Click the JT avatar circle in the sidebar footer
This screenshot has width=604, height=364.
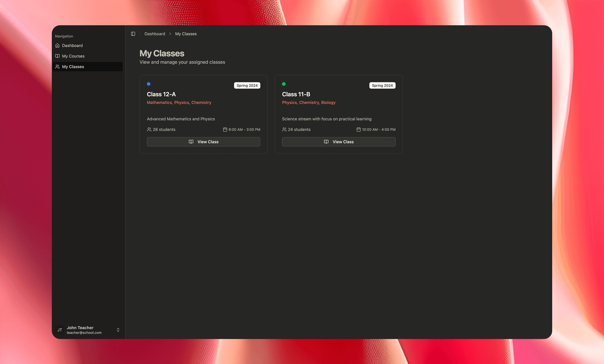pos(60,330)
